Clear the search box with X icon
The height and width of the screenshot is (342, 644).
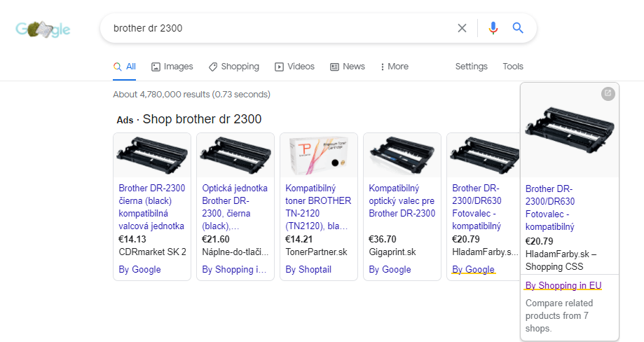tap(462, 28)
